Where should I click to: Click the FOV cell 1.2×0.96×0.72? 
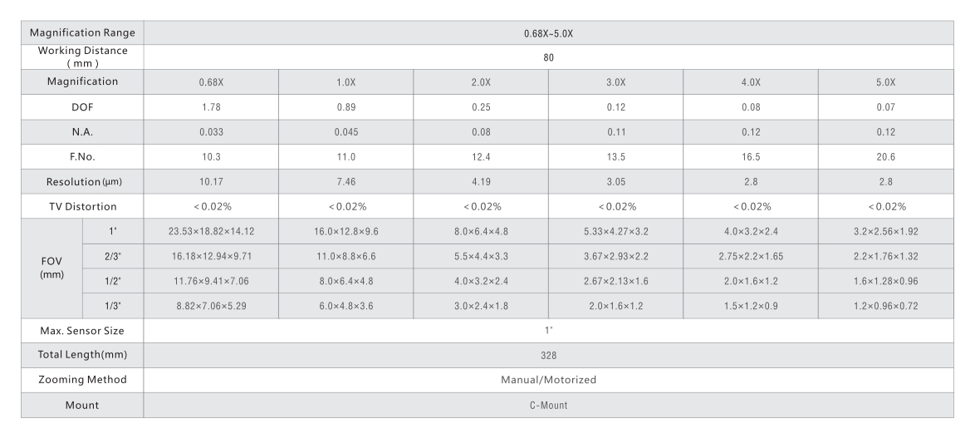pos(885,306)
